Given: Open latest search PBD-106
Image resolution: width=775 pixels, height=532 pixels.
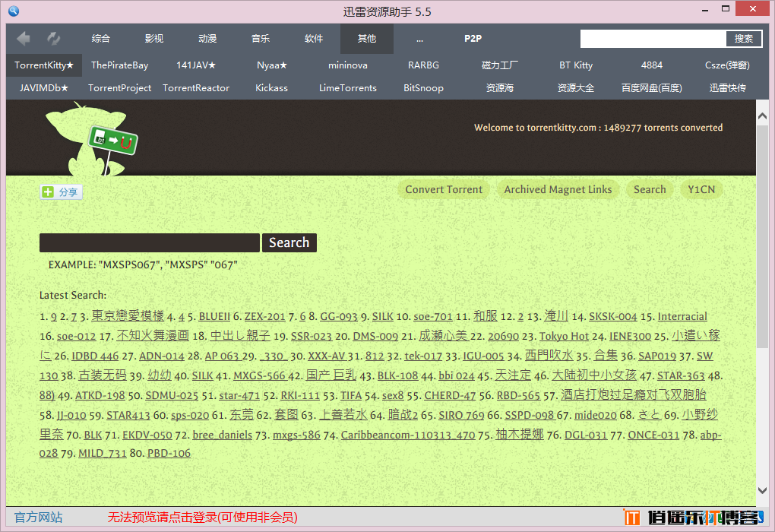Looking at the screenshot, I should [x=169, y=454].
